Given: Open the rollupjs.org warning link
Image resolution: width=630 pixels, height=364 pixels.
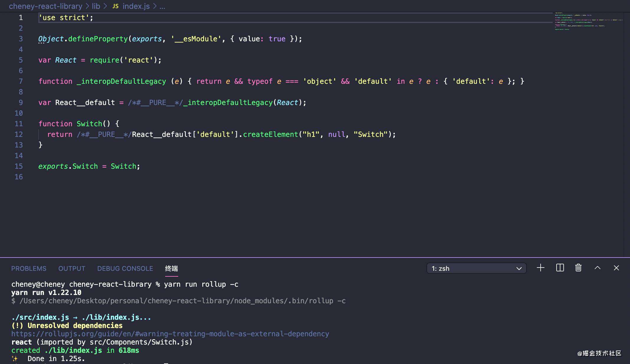Looking at the screenshot, I should pyautogui.click(x=170, y=334).
